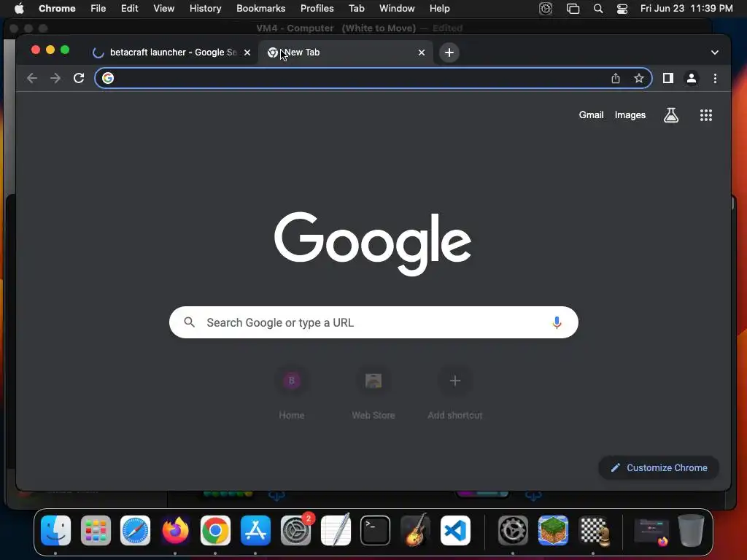Open Finder from the Dock
747x560 pixels.
[55, 531]
